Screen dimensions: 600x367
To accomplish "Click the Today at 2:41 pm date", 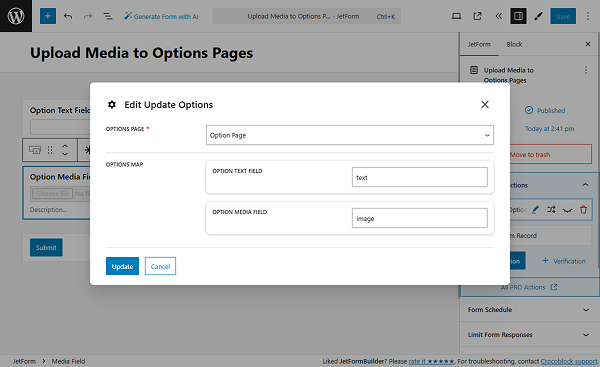I will click(x=549, y=129).
